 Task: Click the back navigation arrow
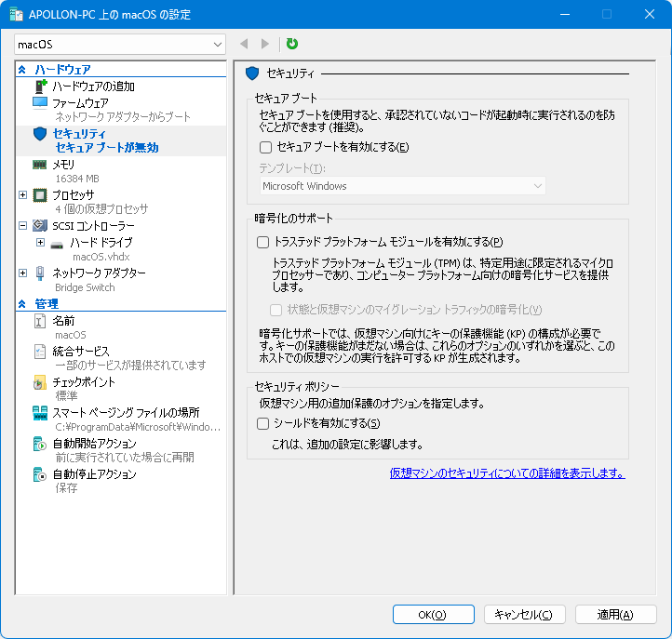(244, 44)
